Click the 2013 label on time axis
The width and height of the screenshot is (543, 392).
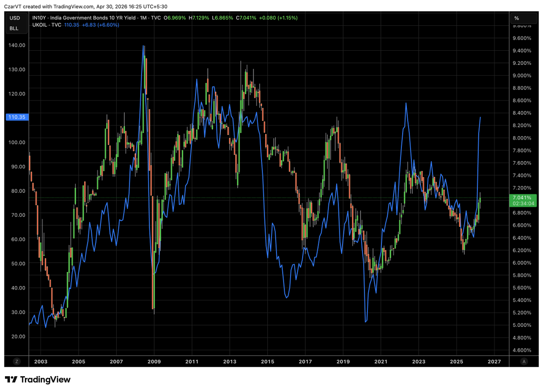[229, 362]
